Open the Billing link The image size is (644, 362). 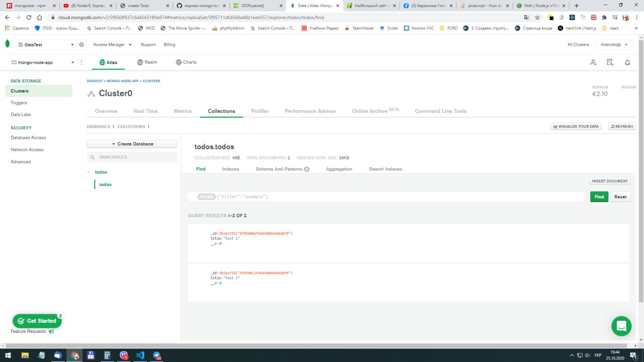coord(170,45)
